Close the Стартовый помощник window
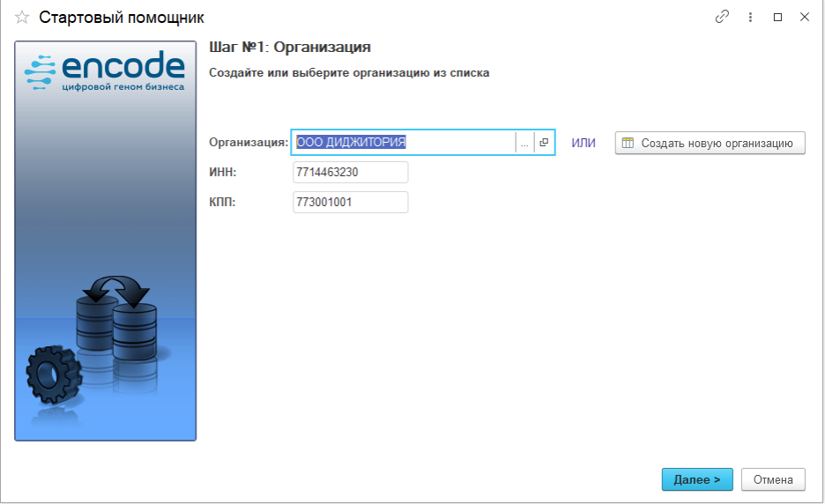 (805, 17)
